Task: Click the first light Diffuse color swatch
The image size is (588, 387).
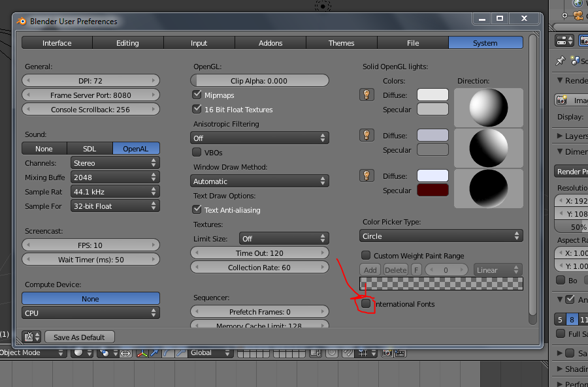Action: [433, 95]
